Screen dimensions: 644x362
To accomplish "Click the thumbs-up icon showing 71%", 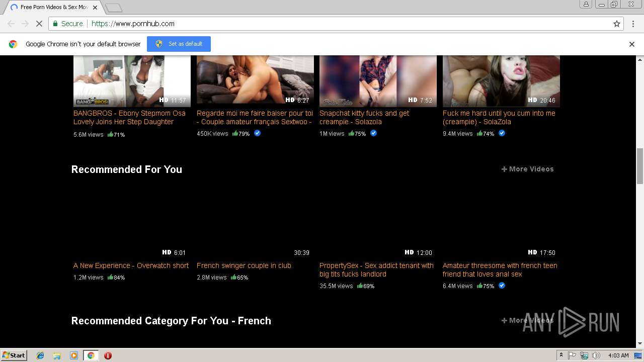I will (110, 134).
